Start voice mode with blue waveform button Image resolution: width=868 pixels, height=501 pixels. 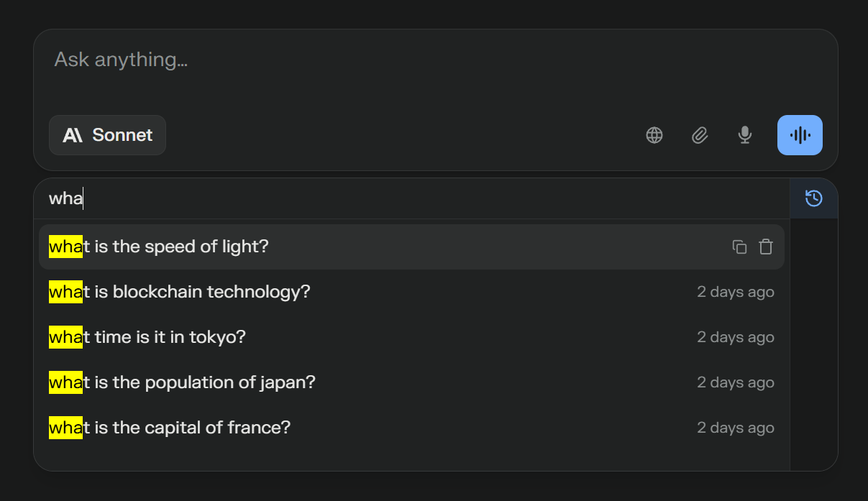tap(800, 135)
